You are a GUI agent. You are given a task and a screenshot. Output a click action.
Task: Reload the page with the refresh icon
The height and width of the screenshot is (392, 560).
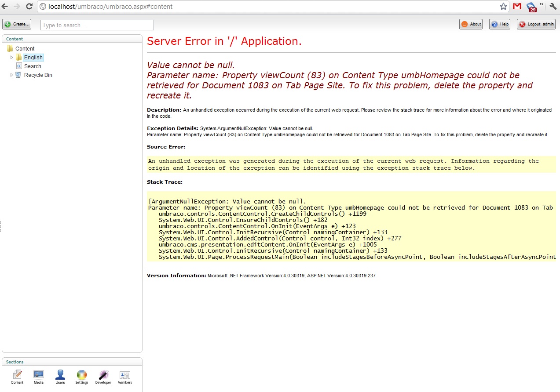click(29, 7)
